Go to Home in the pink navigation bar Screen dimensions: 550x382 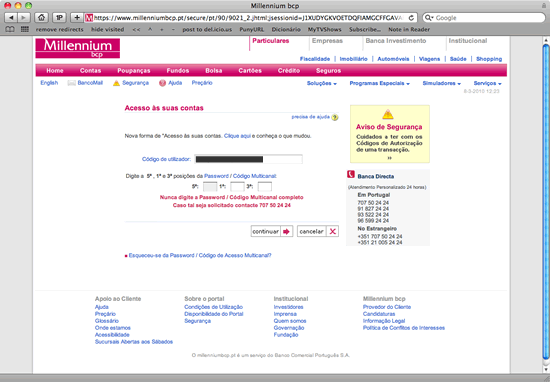(55, 71)
